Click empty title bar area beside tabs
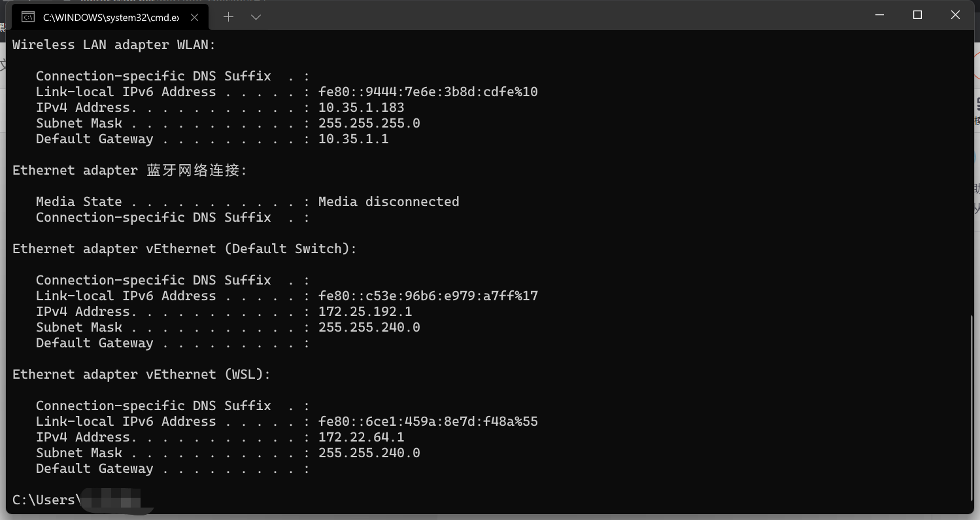This screenshot has height=520, width=980. point(556,16)
